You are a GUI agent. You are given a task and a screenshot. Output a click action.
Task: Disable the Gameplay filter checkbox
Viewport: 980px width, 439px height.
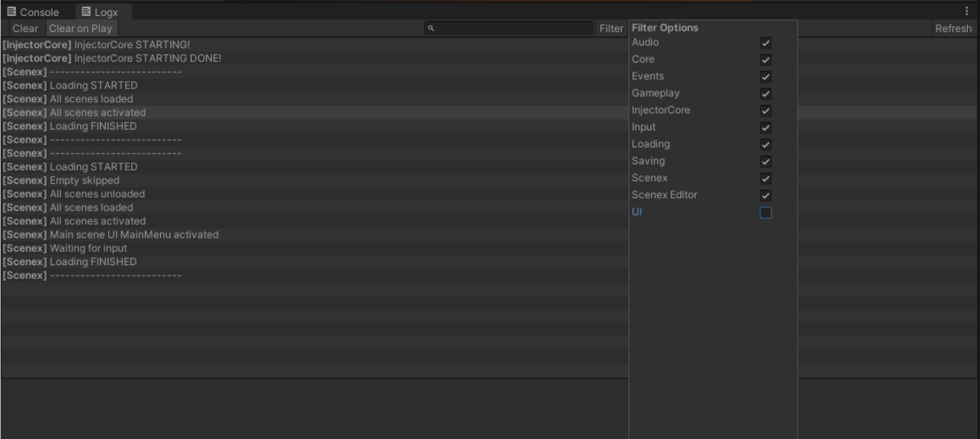click(766, 93)
